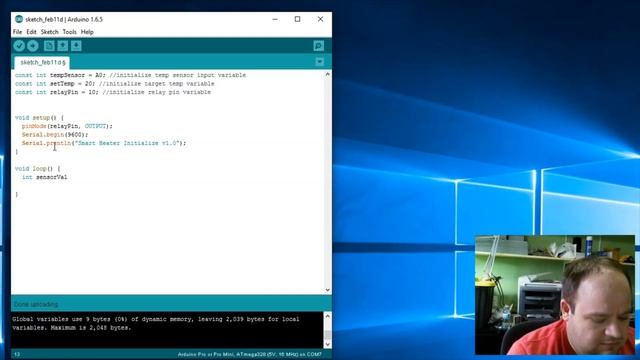Click the 'const int tempSensor' line
640x360 pixels.
(x=130, y=75)
